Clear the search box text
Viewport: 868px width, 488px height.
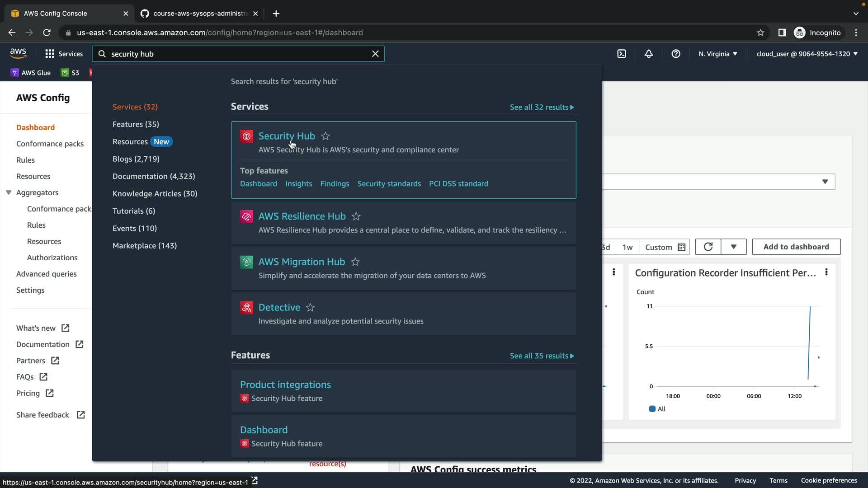pyautogui.click(x=375, y=54)
